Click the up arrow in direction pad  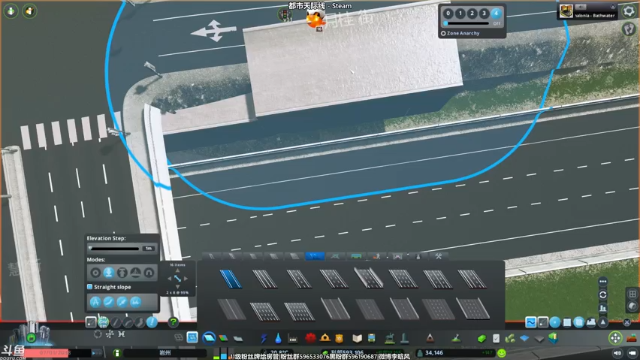point(177,271)
